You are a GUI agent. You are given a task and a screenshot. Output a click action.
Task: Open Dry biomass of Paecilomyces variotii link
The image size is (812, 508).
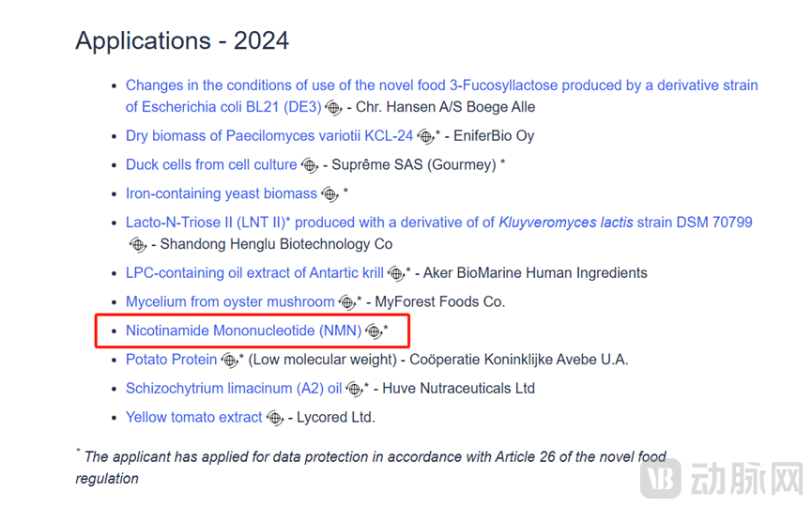tap(269, 135)
